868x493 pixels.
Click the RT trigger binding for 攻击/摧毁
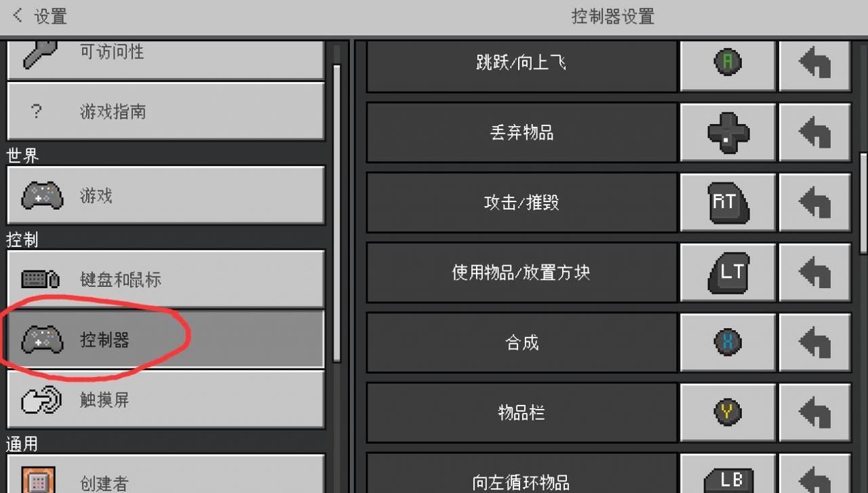tap(728, 202)
